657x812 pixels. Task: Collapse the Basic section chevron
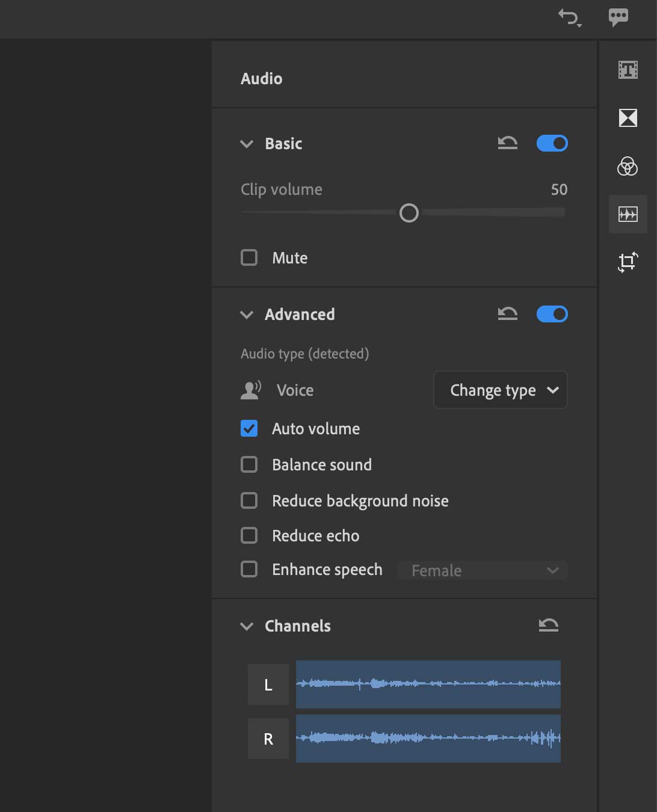tap(247, 144)
